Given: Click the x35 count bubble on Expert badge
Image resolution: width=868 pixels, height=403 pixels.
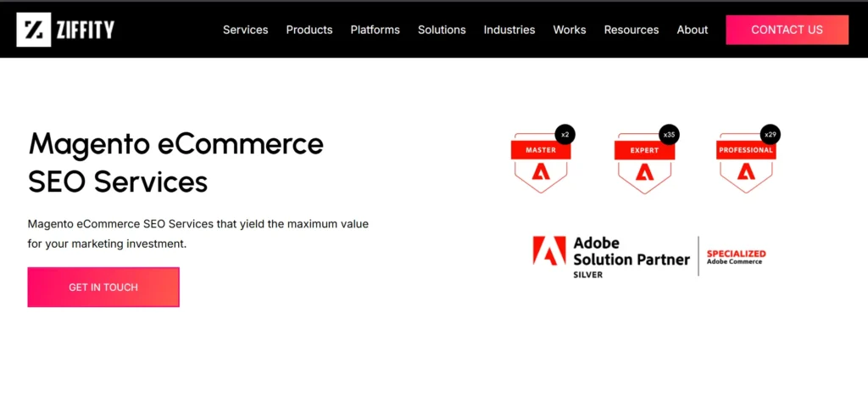Looking at the screenshot, I should coord(670,134).
